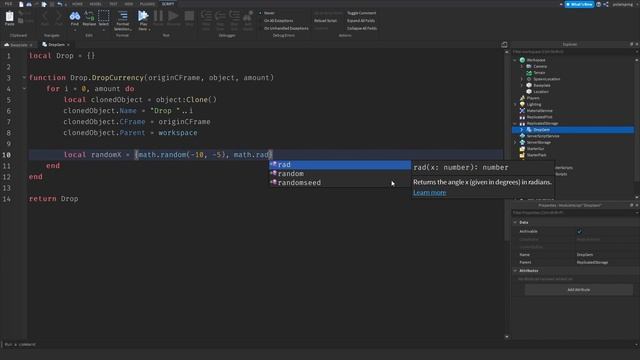Open the Replace tool
Viewport: 640px width, 360px height.
89,18
